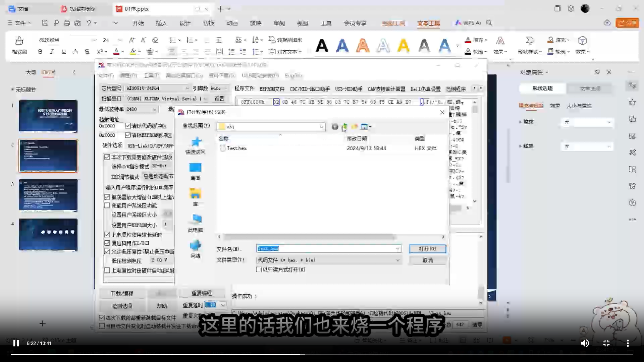Screen dimensions: 644x362
Task: Toggle reset pin used as I/O checkbox
Action: pyautogui.click(x=107, y=243)
